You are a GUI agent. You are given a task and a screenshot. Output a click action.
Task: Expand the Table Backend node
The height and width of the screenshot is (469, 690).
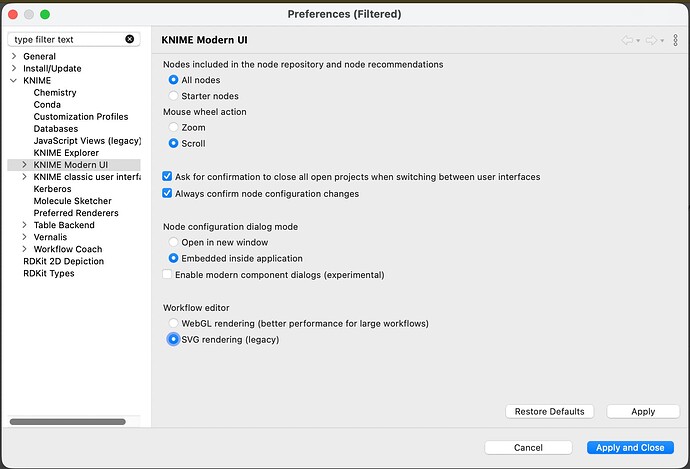(25, 225)
